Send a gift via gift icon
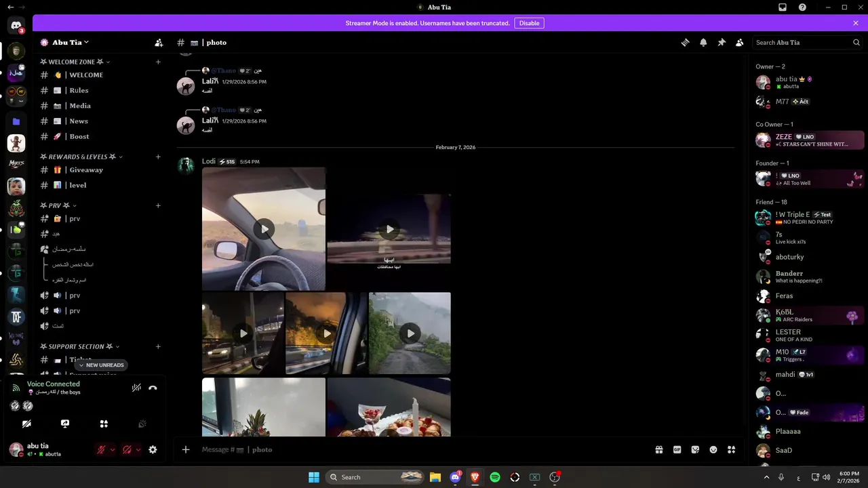Image resolution: width=868 pixels, height=488 pixels. pos(658,449)
